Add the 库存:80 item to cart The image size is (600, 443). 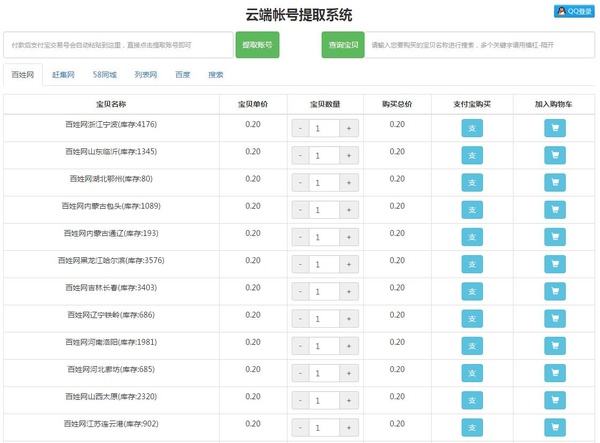[555, 182]
